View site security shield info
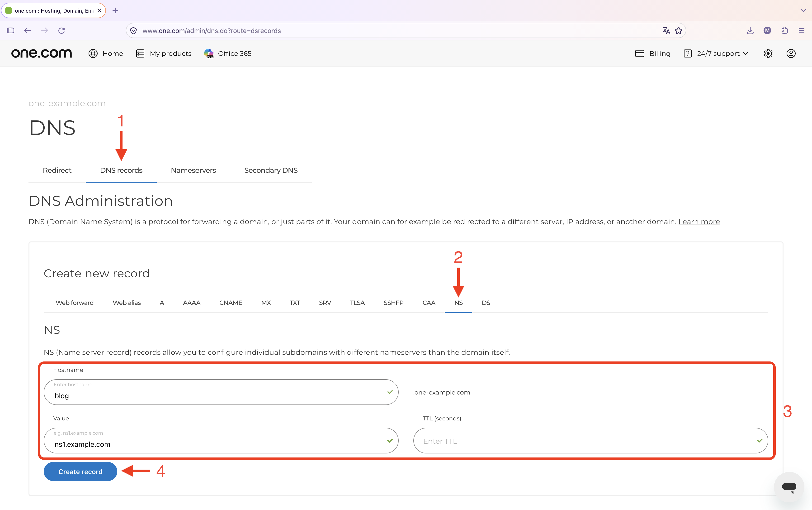Image resolution: width=812 pixels, height=510 pixels. click(x=133, y=31)
